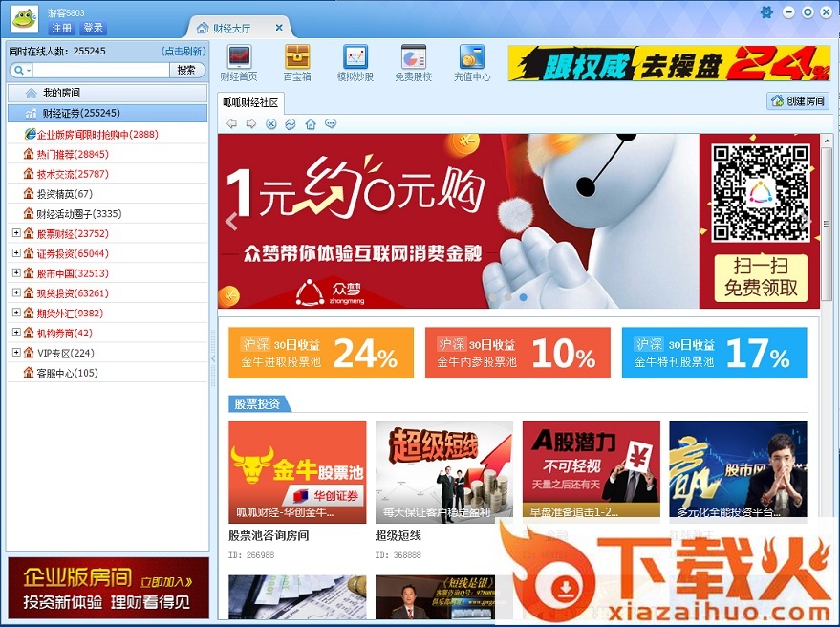Open the 免费股校 icon
840x627 pixels.
(x=413, y=63)
